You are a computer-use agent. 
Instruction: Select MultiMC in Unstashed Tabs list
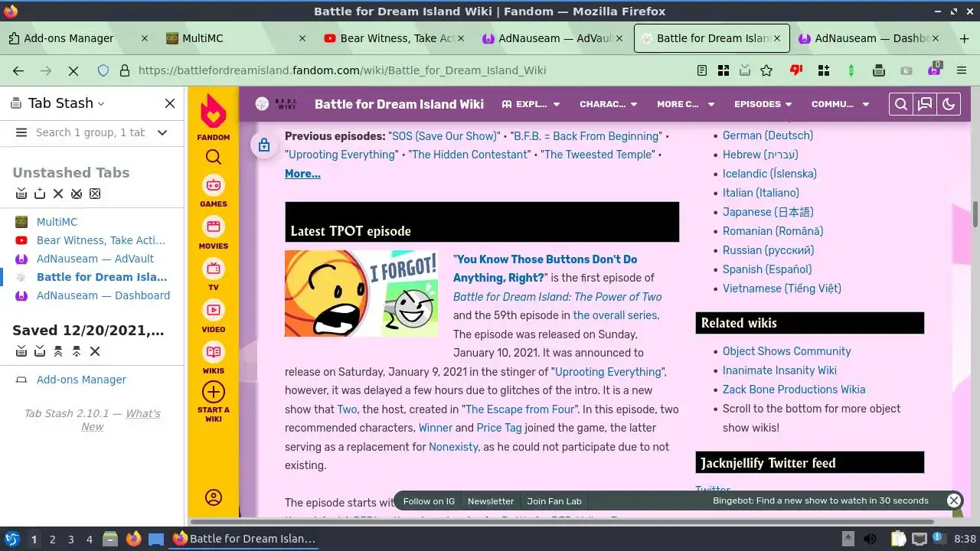57,222
